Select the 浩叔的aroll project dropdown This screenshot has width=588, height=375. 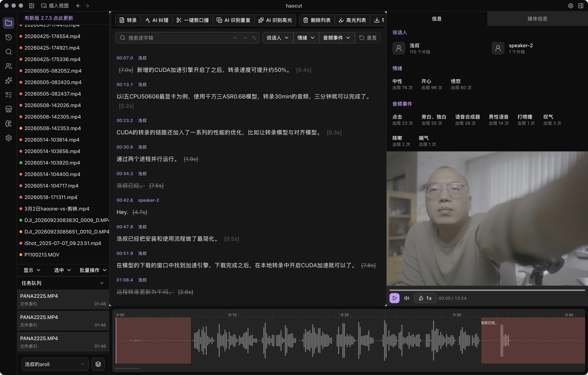55,364
